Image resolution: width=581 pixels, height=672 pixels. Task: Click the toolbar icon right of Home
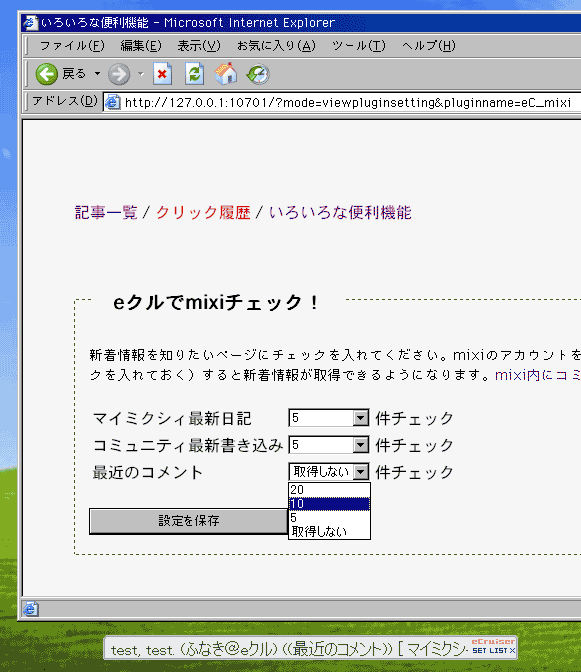click(x=258, y=74)
